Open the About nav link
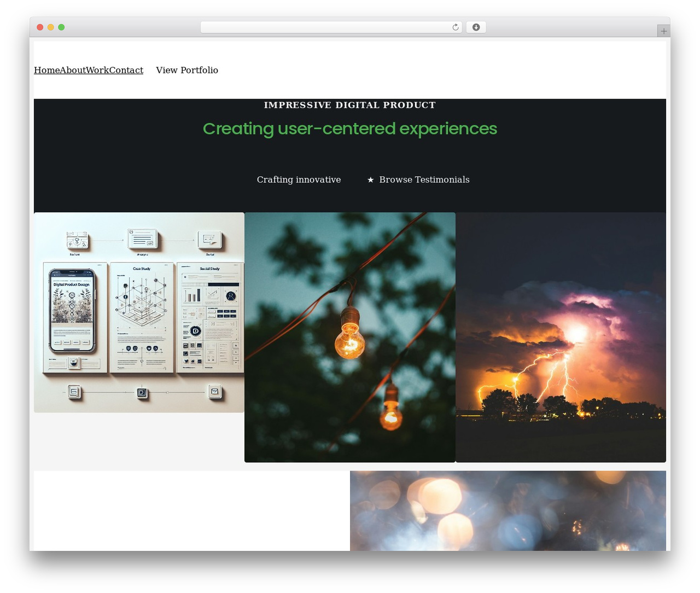 (73, 70)
